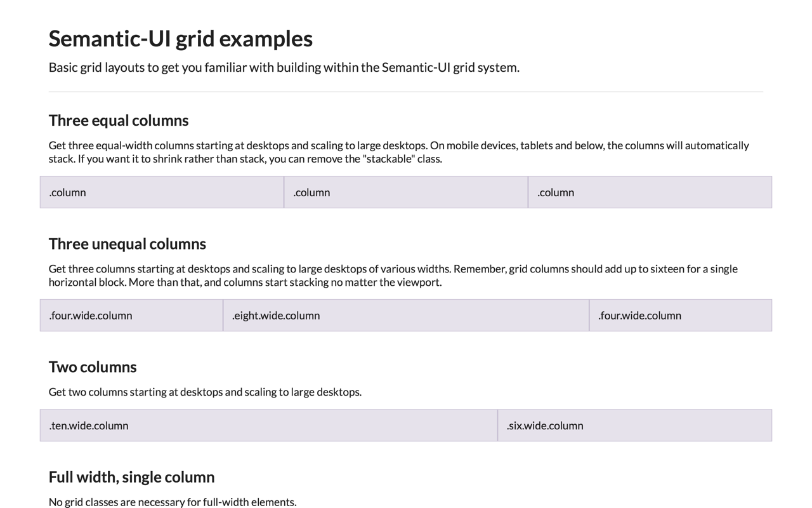Click the left '.four.wide.column' box

click(x=131, y=316)
